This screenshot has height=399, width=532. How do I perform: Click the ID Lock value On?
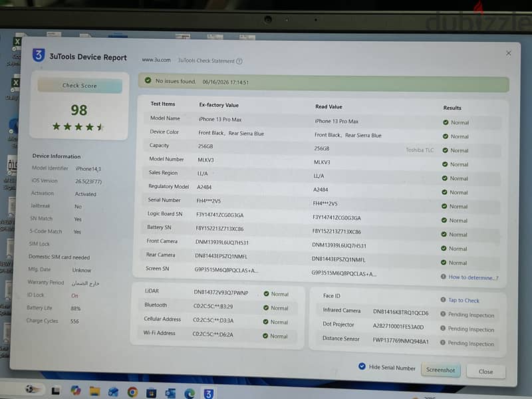(x=74, y=295)
